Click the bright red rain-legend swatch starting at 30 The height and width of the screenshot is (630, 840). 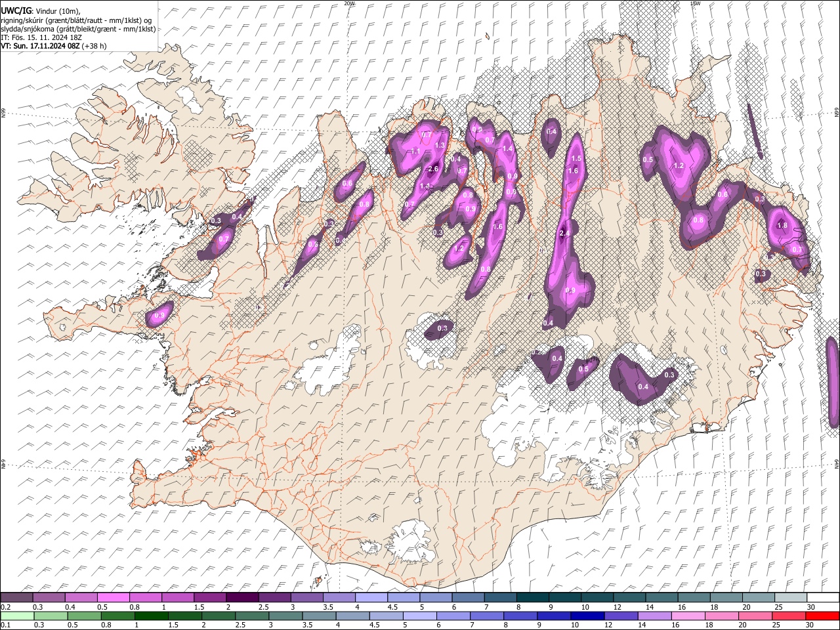(x=822, y=616)
